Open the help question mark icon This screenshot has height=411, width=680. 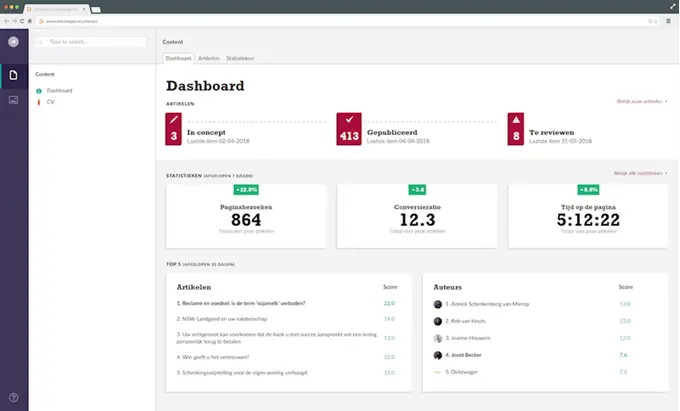pyautogui.click(x=13, y=397)
